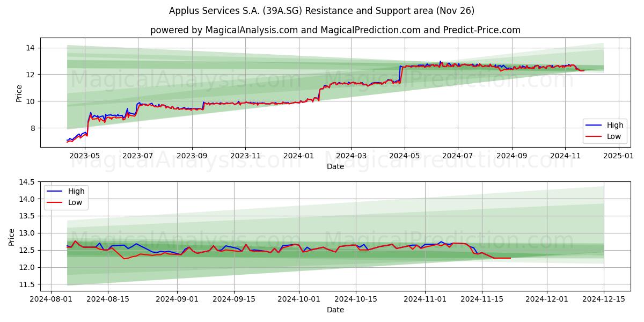Image resolution: width=644 pixels, height=322 pixels.
Task: Click top chart y-axis value '8'
Action: coord(33,128)
